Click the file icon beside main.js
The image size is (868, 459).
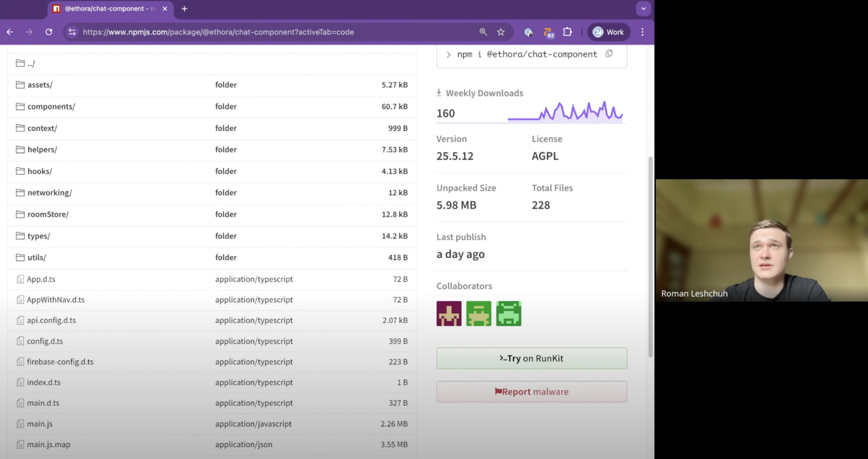tap(20, 424)
